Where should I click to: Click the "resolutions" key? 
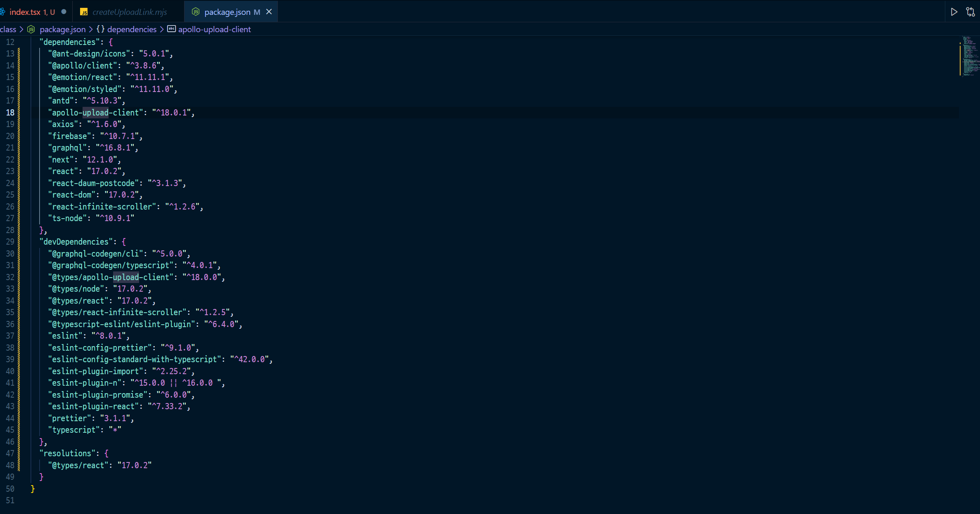pyautogui.click(x=67, y=453)
